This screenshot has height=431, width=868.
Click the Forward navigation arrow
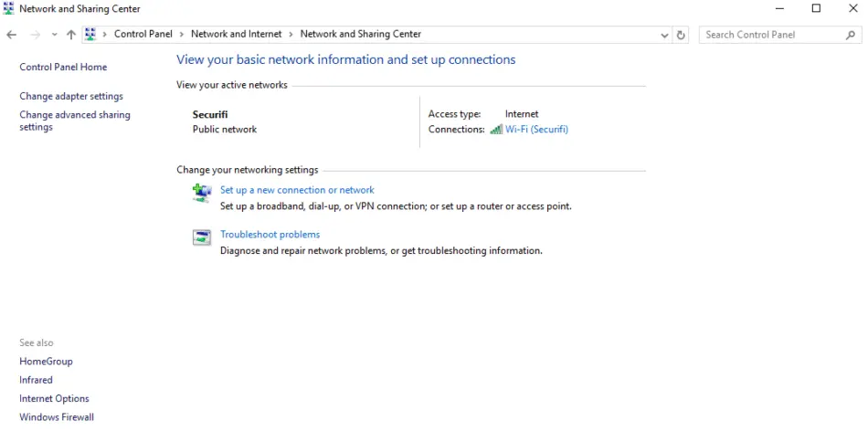(x=35, y=35)
